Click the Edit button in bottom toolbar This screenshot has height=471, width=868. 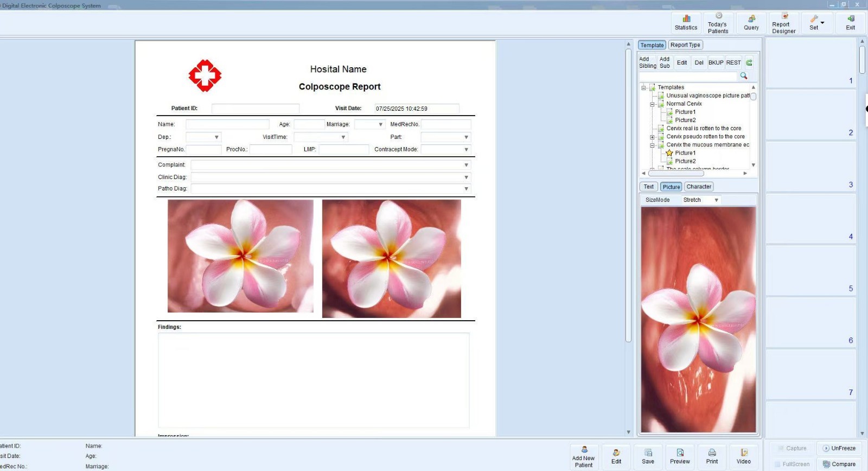(616, 457)
